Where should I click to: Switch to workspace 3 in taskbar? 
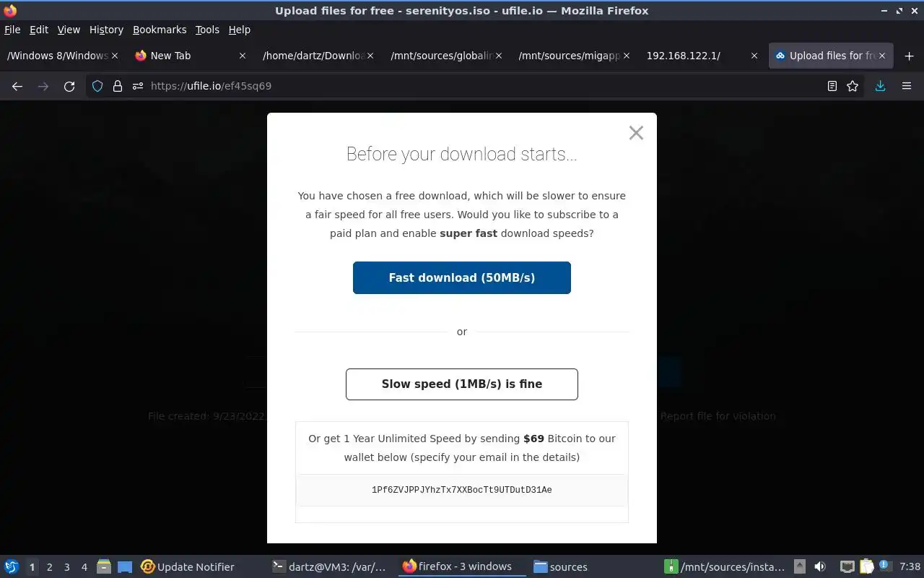coord(67,567)
